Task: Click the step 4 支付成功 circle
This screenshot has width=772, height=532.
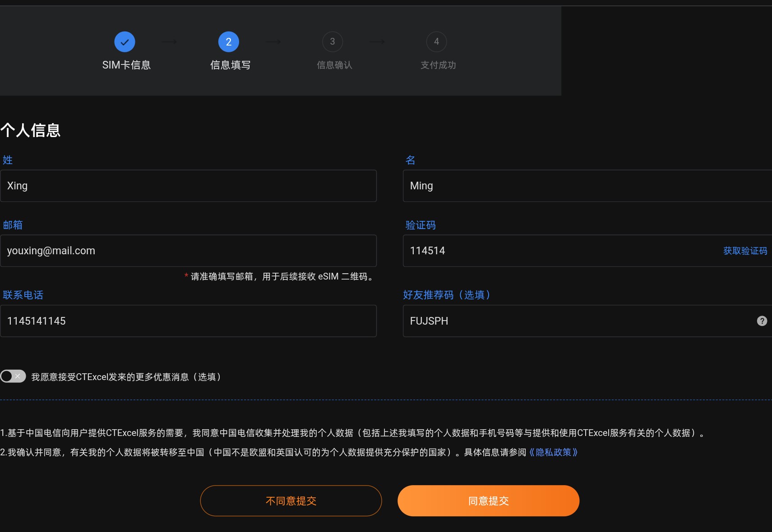Action: click(436, 41)
